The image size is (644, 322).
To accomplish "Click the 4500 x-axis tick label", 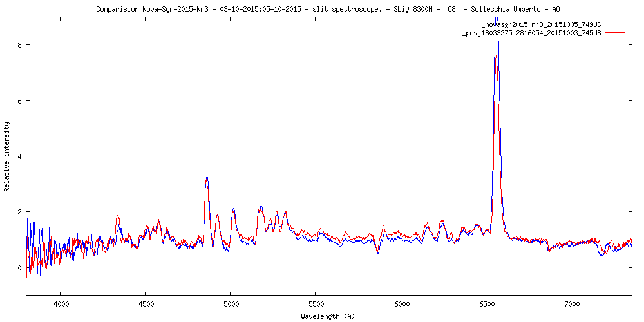I will [146, 303].
